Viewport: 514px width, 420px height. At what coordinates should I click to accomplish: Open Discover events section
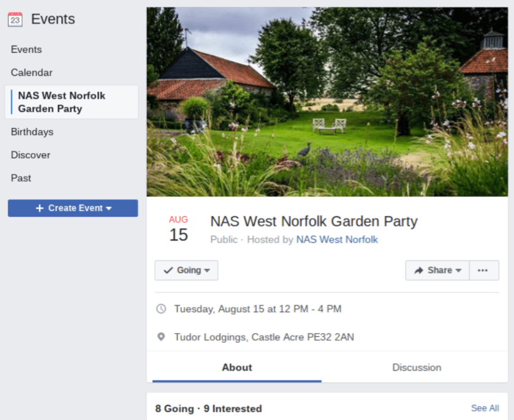(x=30, y=155)
